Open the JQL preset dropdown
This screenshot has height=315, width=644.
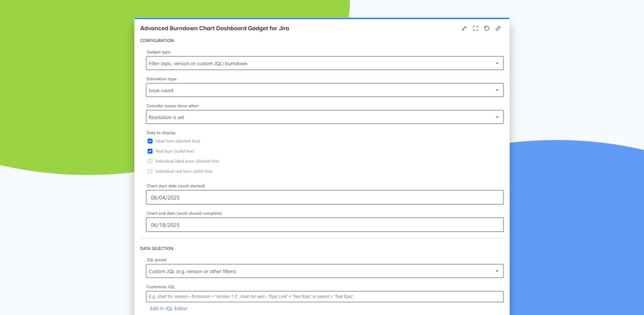click(325, 271)
